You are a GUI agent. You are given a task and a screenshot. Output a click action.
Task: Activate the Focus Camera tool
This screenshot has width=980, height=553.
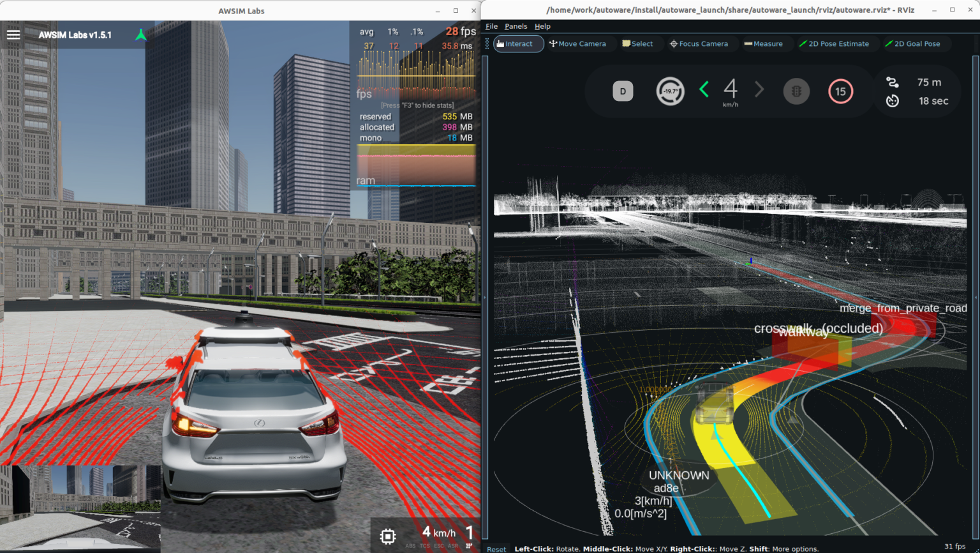coord(699,44)
